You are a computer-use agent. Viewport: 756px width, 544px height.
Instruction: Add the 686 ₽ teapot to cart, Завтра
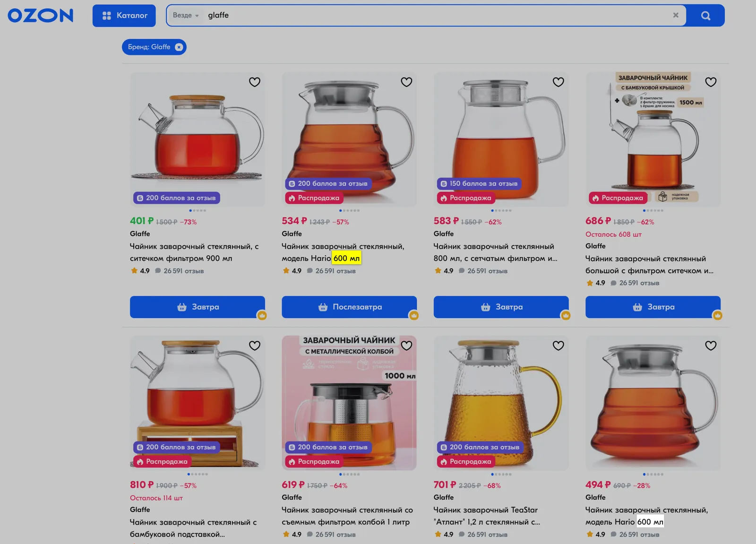[x=653, y=307]
